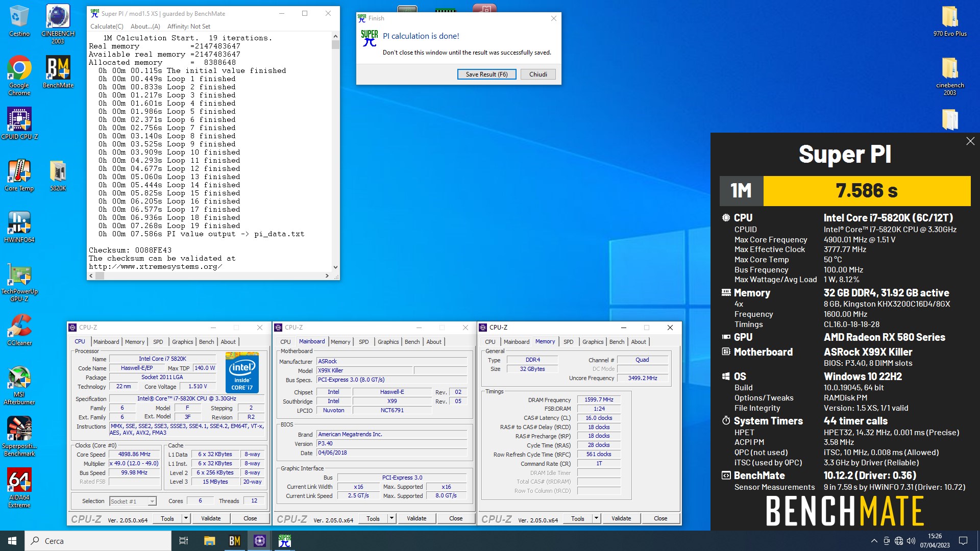Expand Tools dropdown arrow in first CPU-Z
Image resolution: width=980 pixels, height=551 pixels.
pyautogui.click(x=186, y=518)
